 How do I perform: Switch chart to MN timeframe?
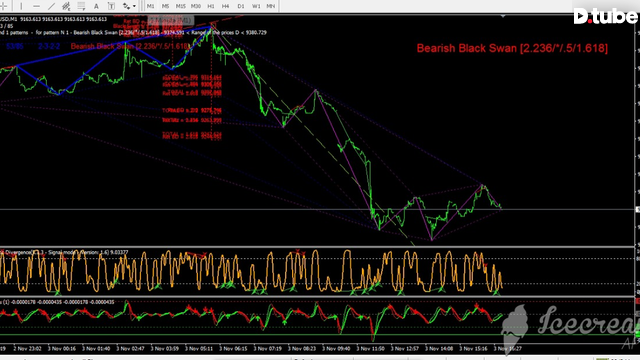pos(271,6)
